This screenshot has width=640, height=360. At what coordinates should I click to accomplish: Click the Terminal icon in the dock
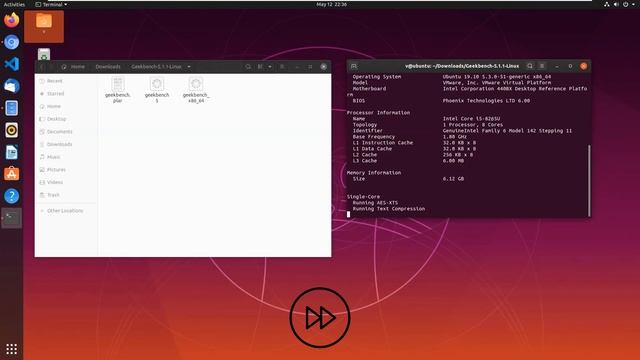[11, 218]
